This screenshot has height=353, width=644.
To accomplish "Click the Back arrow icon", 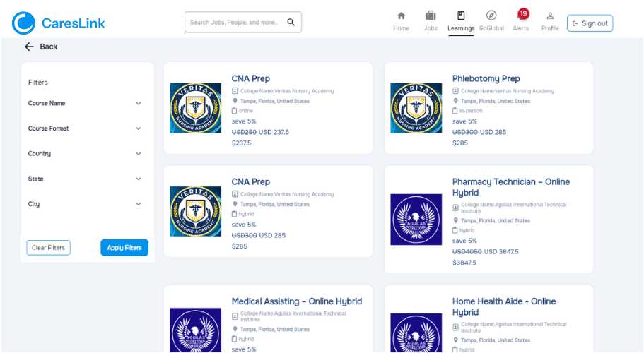I will [29, 47].
